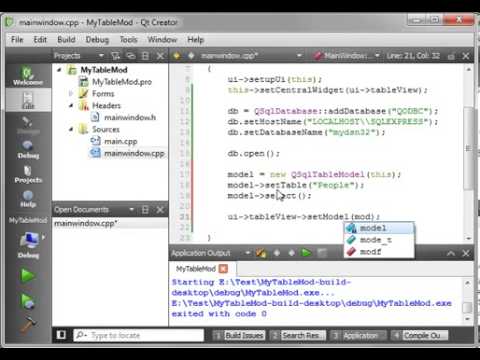
Task: Open the Welcome mode
Action: click(28, 76)
